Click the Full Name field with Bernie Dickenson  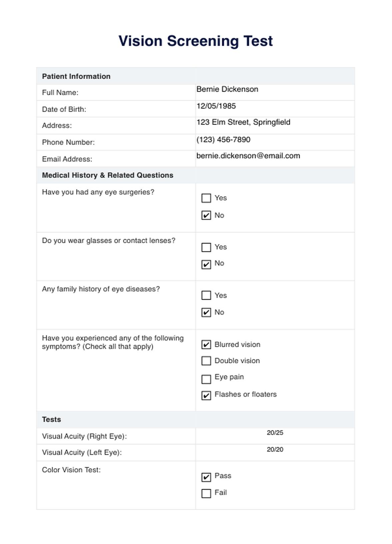pos(227,89)
